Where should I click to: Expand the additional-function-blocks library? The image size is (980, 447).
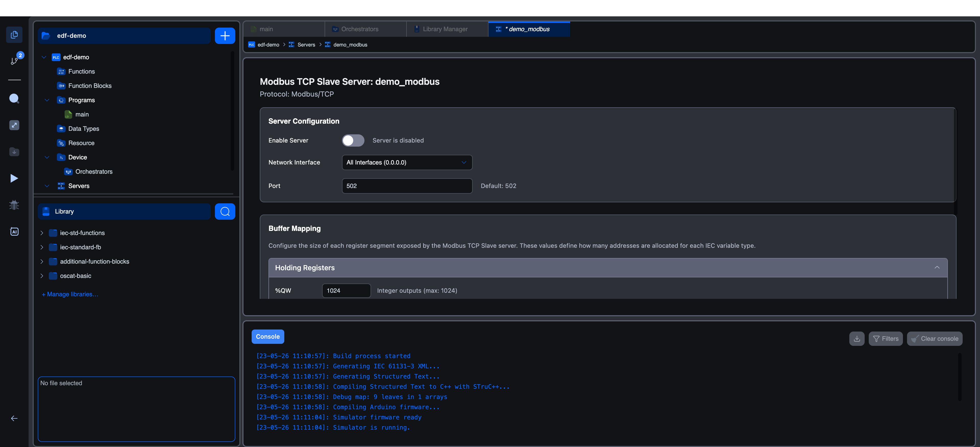tap(42, 262)
